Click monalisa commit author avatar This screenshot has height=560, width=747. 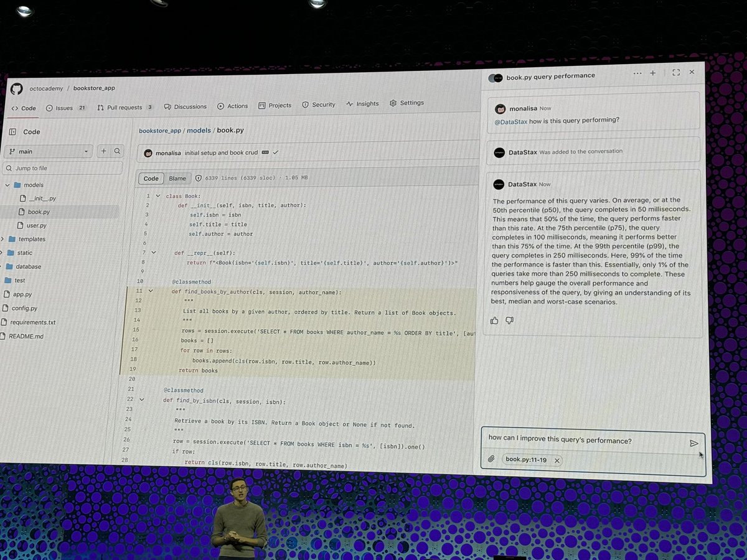coord(148,153)
